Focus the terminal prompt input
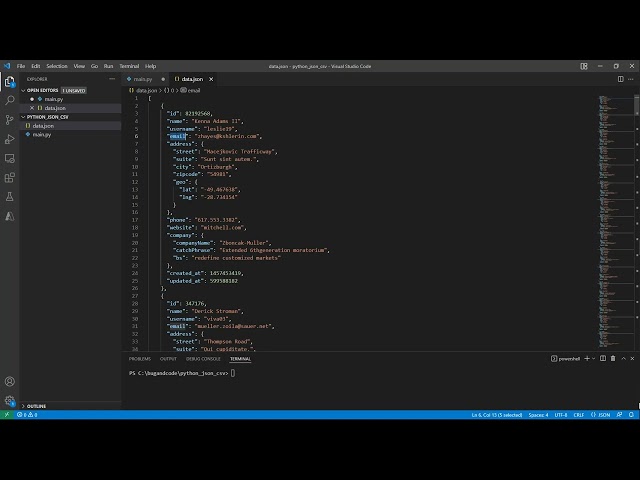The width and height of the screenshot is (640, 480). point(233,373)
